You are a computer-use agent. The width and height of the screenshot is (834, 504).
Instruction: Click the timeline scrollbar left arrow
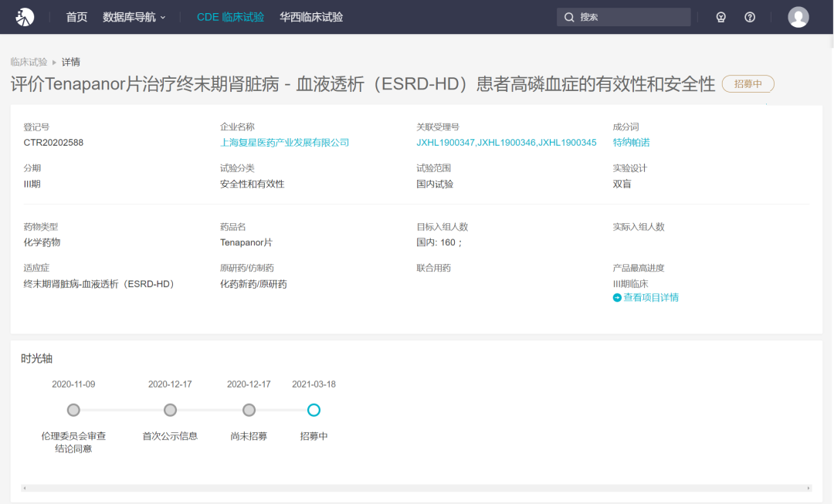25,488
